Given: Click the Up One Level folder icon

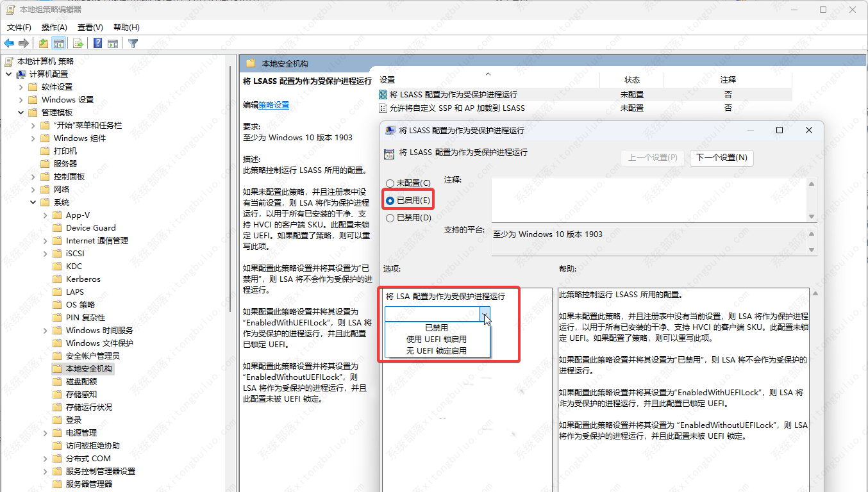Looking at the screenshot, I should point(43,44).
